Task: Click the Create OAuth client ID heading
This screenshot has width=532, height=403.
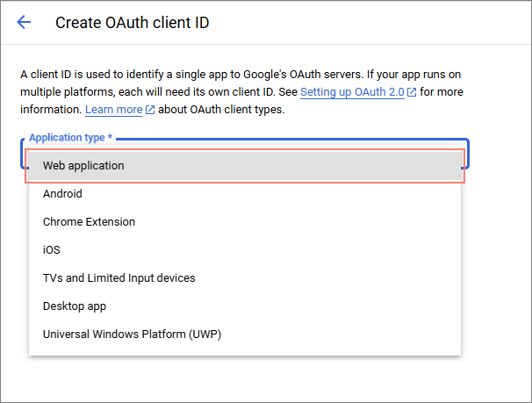Action: point(133,23)
